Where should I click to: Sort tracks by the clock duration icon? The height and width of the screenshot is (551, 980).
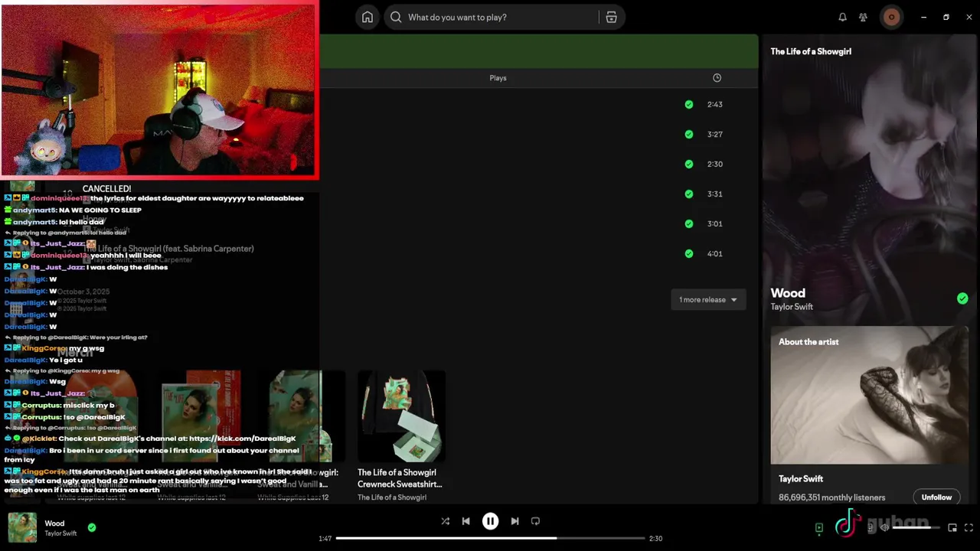click(x=717, y=78)
